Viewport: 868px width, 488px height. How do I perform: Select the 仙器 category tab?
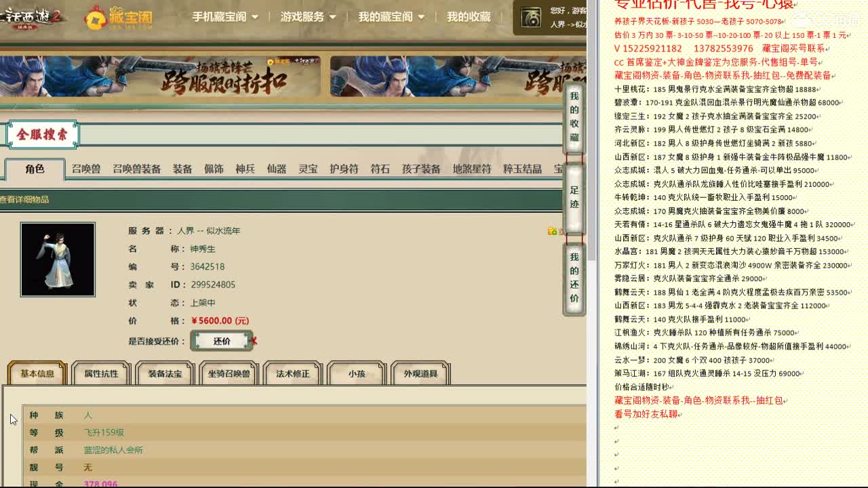276,169
